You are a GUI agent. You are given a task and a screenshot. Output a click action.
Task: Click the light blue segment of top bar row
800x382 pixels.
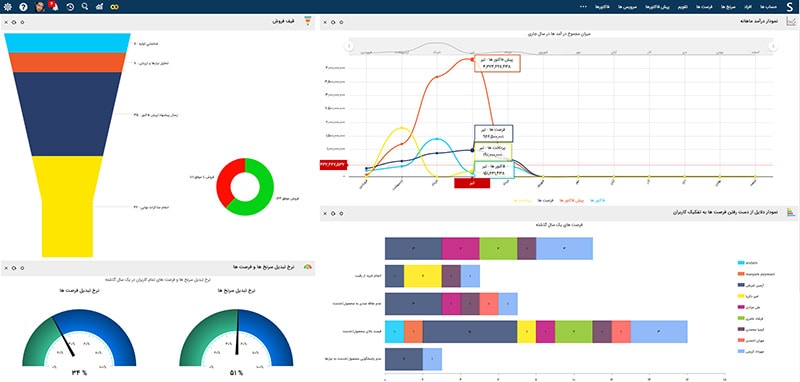tap(564, 248)
